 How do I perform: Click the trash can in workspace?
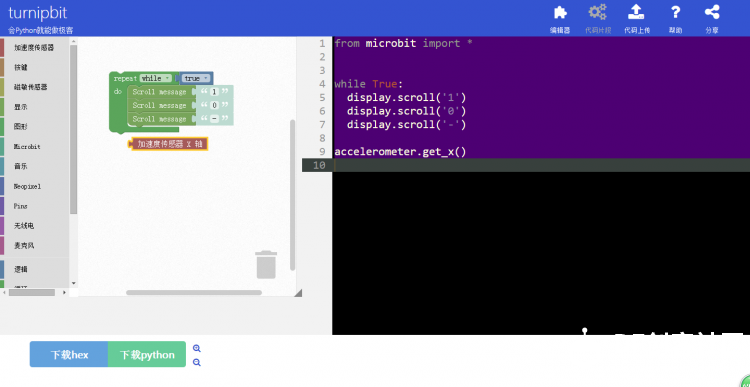point(266,265)
